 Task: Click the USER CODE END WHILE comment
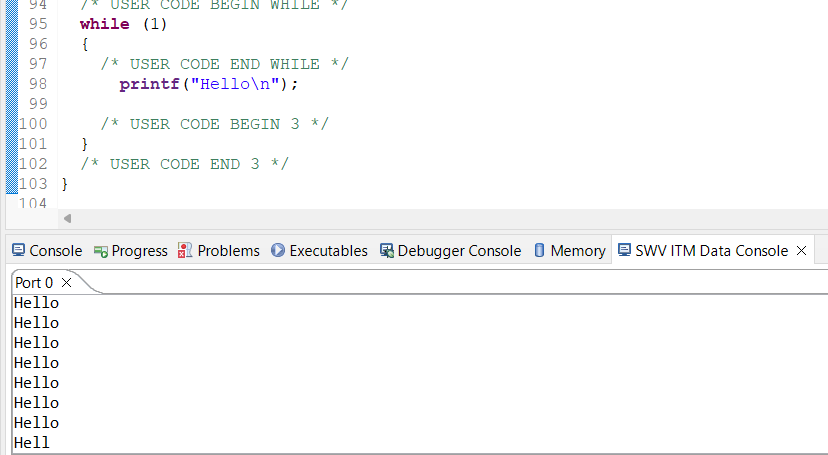224,64
